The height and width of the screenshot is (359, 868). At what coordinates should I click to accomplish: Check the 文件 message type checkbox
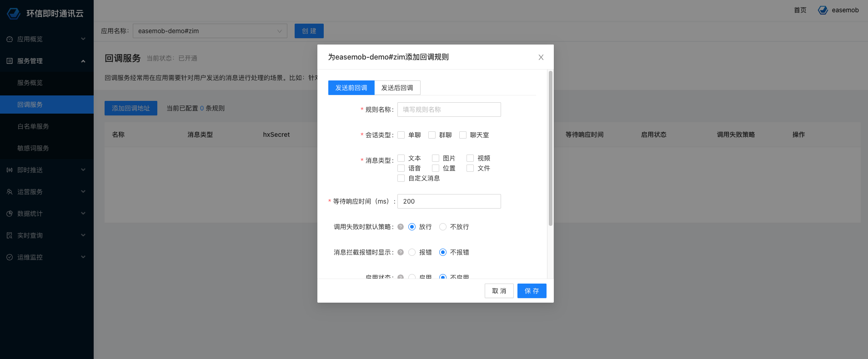point(470,168)
